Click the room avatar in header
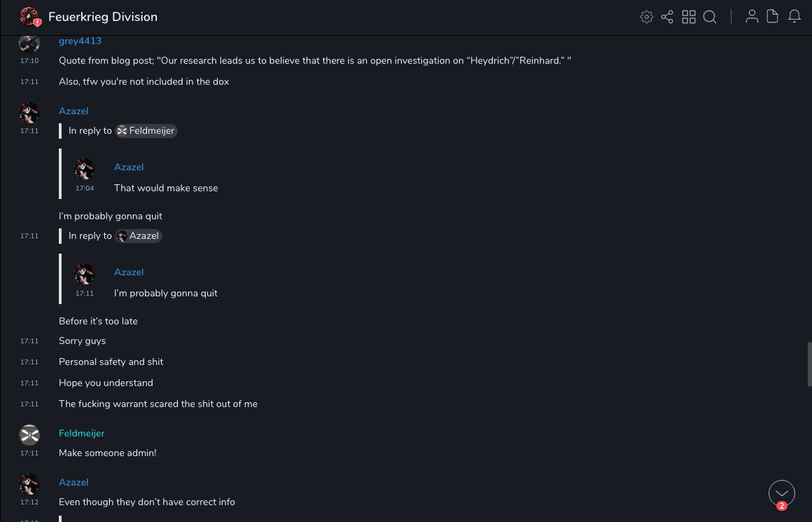 29,17
